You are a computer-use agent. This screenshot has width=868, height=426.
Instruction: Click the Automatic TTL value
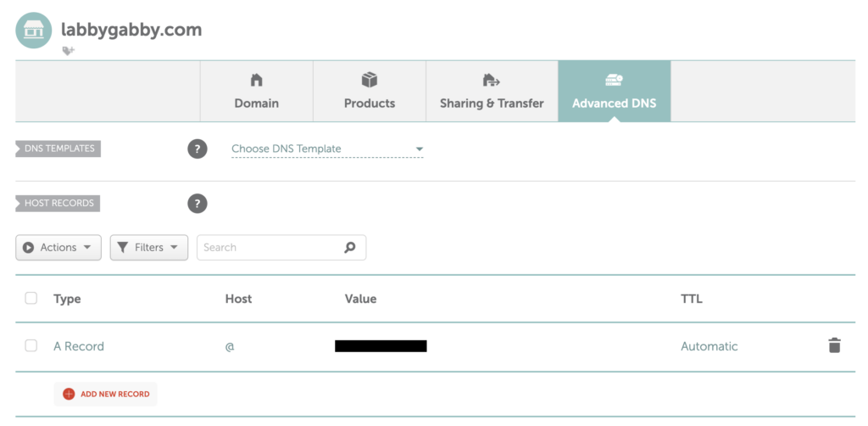tap(709, 346)
